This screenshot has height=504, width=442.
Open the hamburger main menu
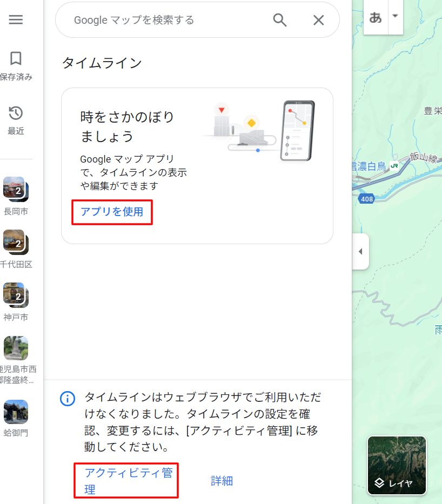tap(16, 20)
